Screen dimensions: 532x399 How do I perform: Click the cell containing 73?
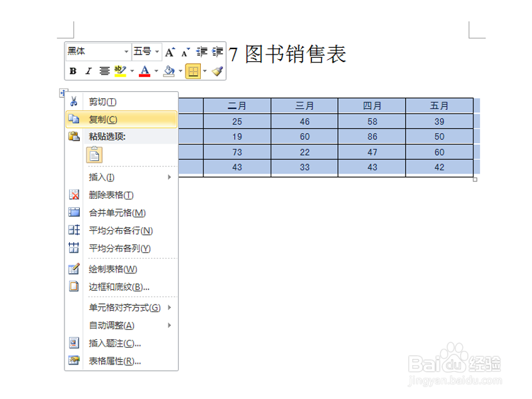[237, 152]
